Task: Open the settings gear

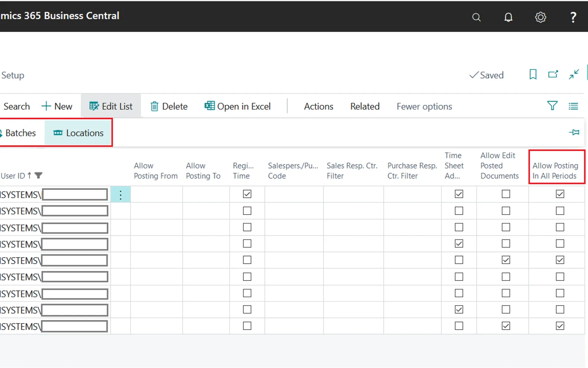Action: pos(540,17)
